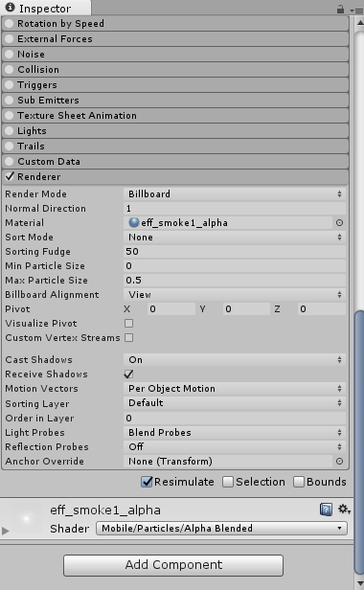Image resolution: width=364 pixels, height=590 pixels.
Task: Open the eff_smoke1_alpha material gear settings menu
Action: pos(343,510)
